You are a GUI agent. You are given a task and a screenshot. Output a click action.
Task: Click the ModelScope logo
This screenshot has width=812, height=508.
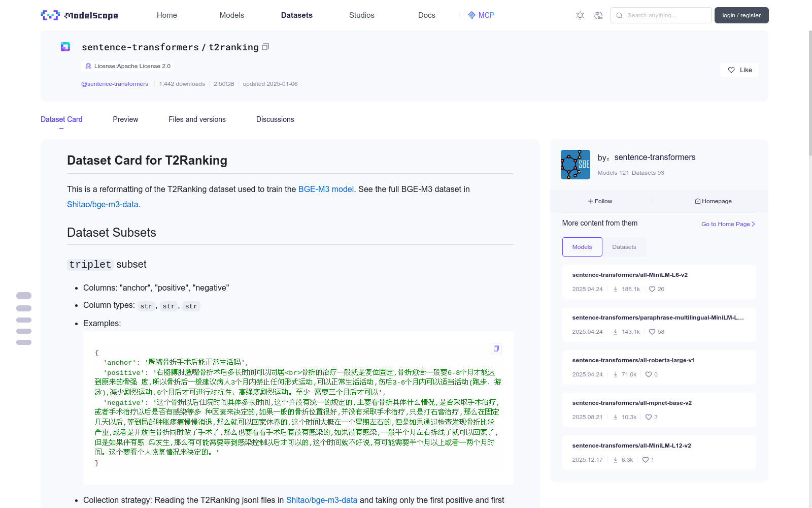coord(80,15)
